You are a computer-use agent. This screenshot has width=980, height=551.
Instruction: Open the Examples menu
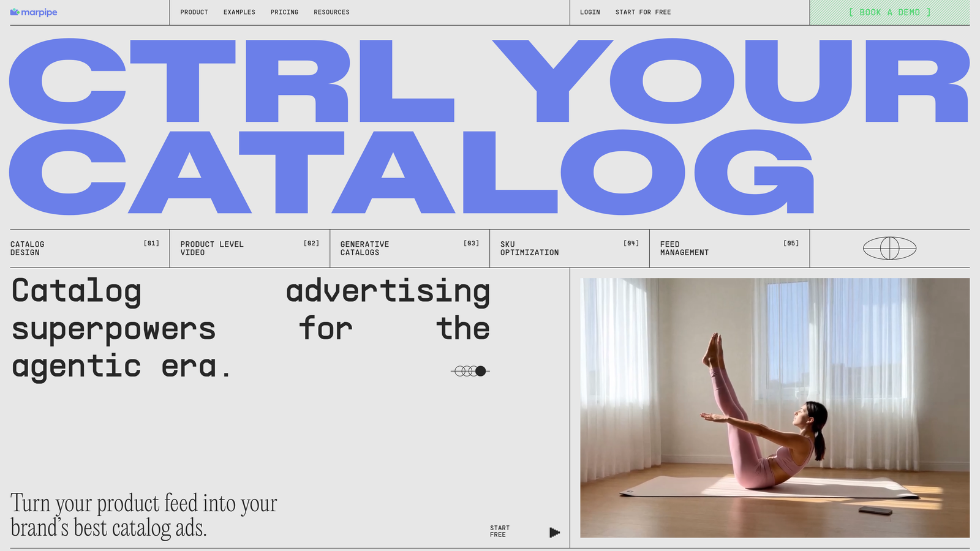pos(239,12)
